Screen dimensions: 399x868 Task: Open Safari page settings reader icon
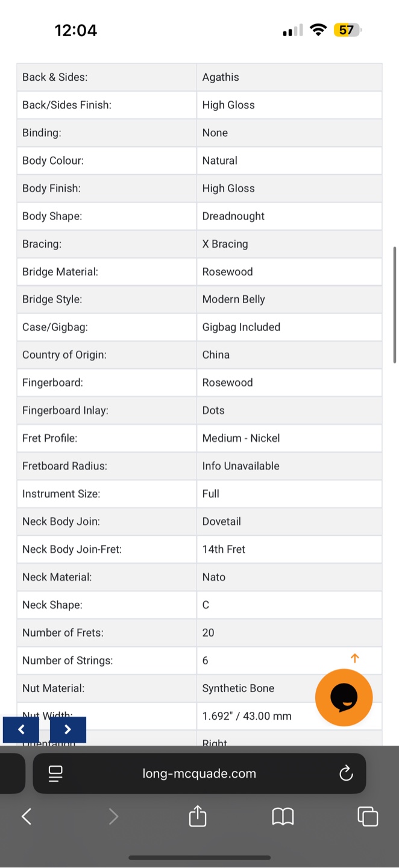tap(55, 773)
